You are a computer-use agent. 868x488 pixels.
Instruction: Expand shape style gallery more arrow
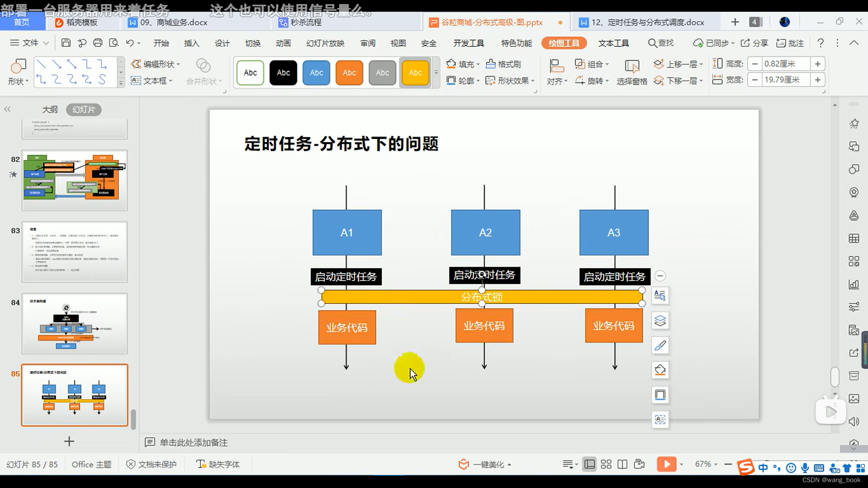point(436,73)
